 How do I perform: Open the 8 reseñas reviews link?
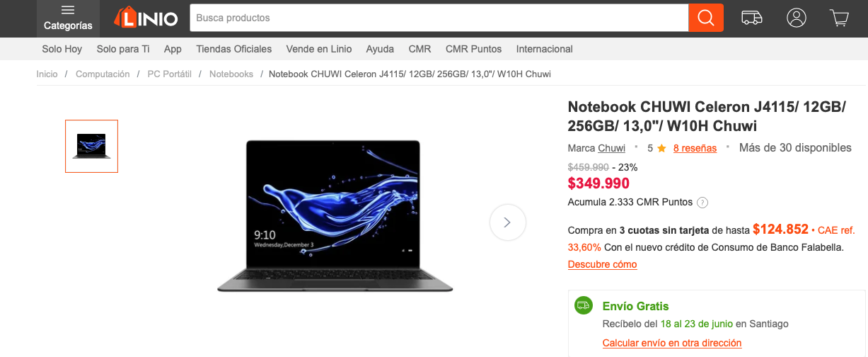695,148
